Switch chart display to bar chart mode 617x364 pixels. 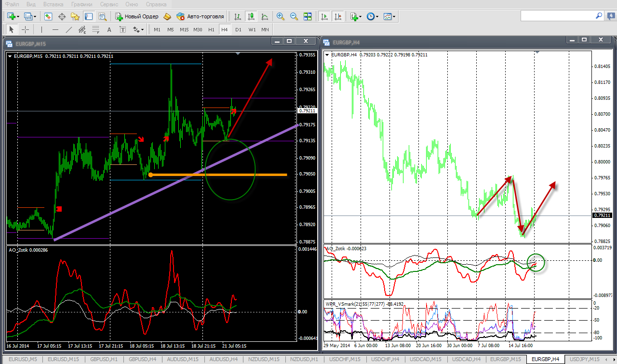[x=238, y=16]
